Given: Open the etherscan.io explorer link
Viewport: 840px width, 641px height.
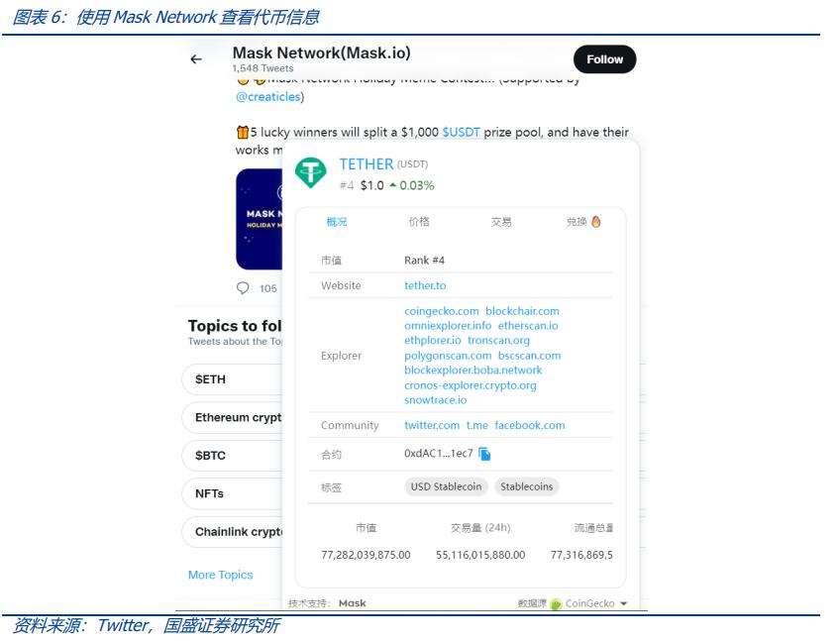Looking at the screenshot, I should coord(528,326).
